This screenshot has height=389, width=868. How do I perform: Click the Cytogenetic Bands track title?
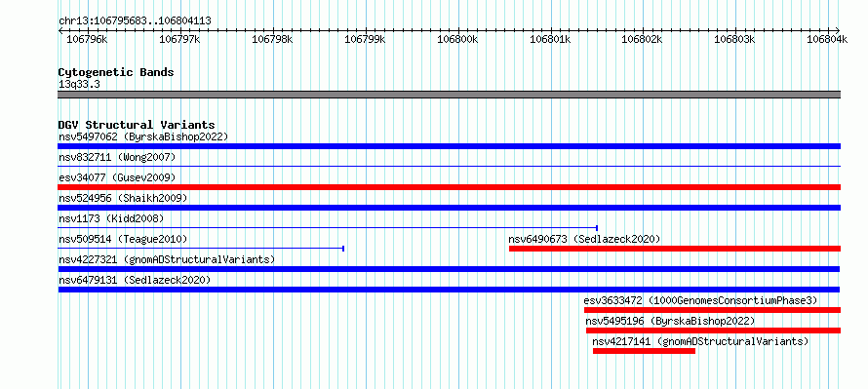pyautogui.click(x=116, y=72)
